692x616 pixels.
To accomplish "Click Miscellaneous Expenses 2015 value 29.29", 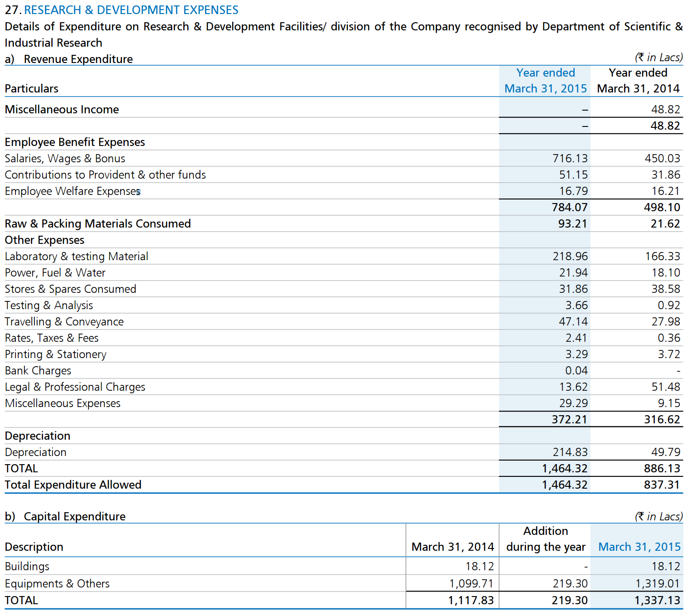I will click(573, 403).
